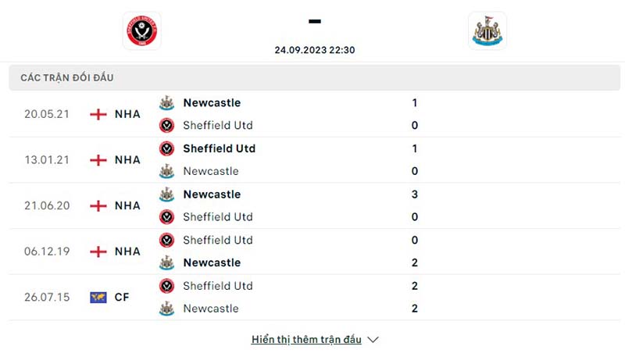Viewport: 625px width, 364px height.
Task: Click the Newcastle crest in header
Action: (487, 31)
